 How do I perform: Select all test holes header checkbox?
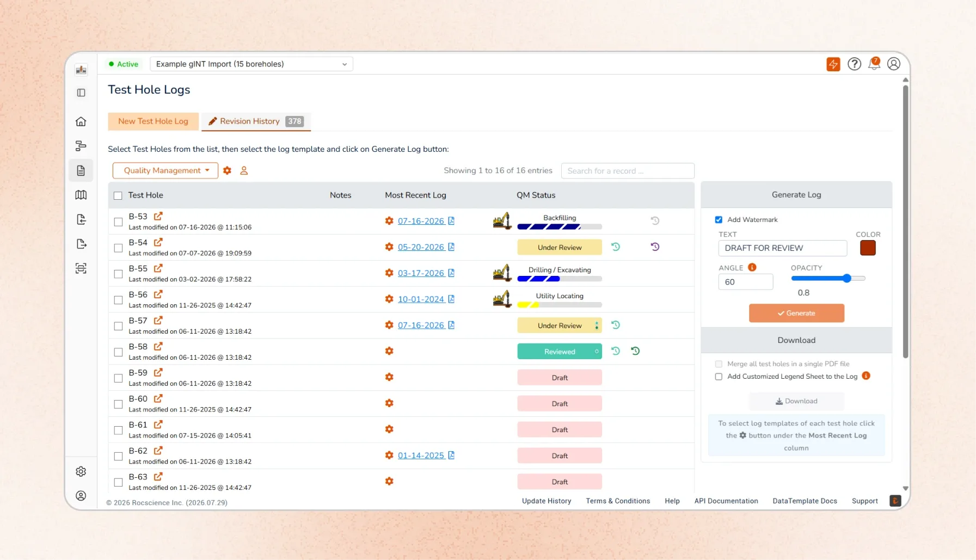[118, 195]
